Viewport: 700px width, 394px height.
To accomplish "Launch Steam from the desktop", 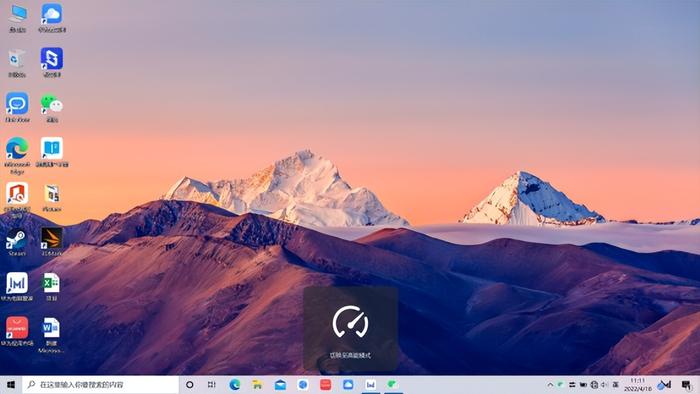I will tap(17, 242).
